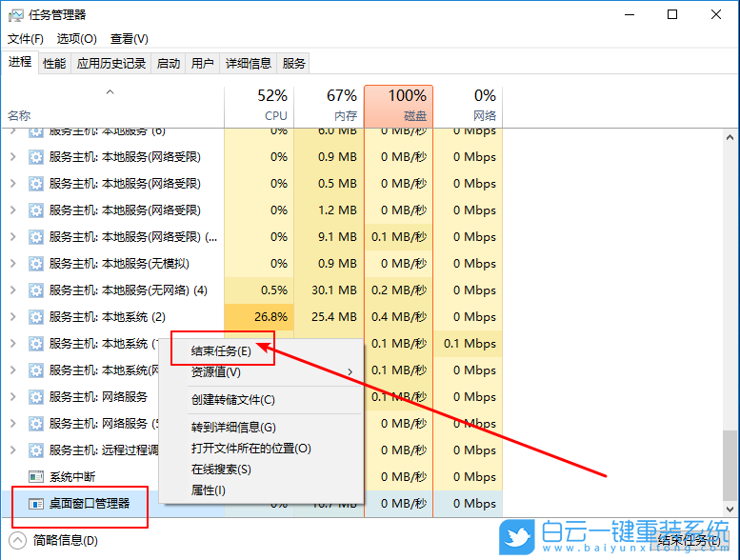Click the 26.8% CPU value
Image resolution: width=740 pixels, height=560 pixels.
[270, 317]
